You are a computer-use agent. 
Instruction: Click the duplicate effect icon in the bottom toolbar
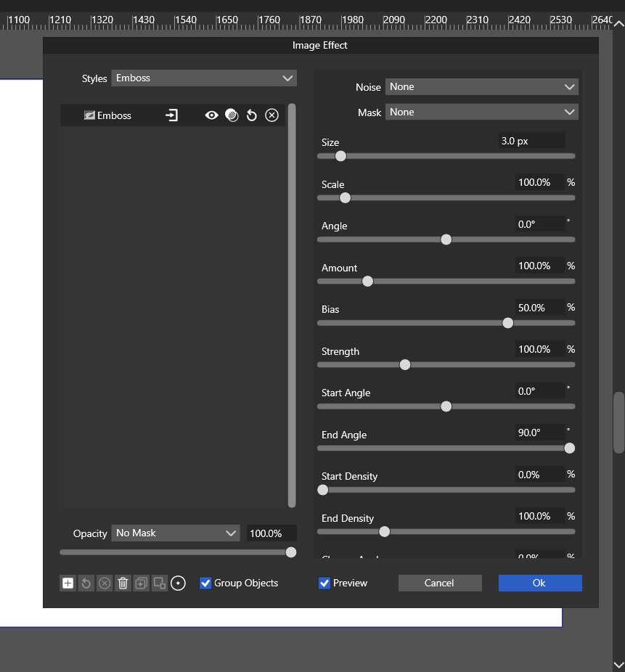pos(142,583)
